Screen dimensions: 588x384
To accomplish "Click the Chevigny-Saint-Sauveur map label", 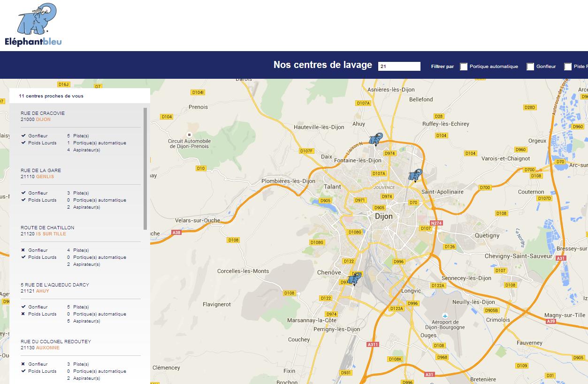I will pos(518,256).
